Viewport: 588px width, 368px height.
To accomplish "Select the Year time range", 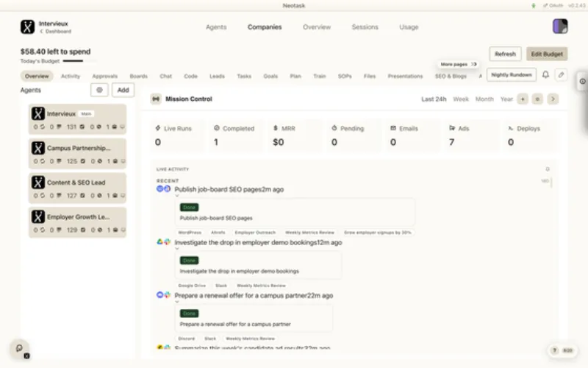I will pyautogui.click(x=506, y=99).
